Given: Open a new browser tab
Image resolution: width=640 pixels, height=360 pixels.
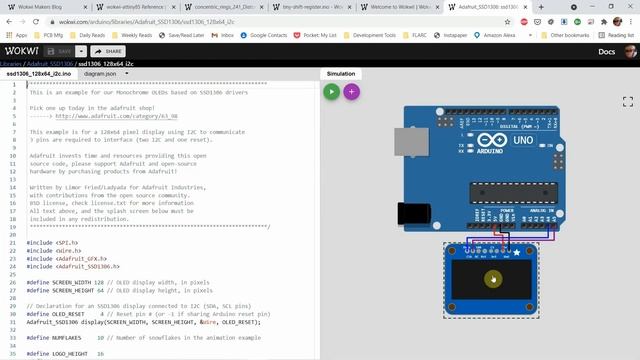Looking at the screenshot, I should pyautogui.click(x=541, y=7).
